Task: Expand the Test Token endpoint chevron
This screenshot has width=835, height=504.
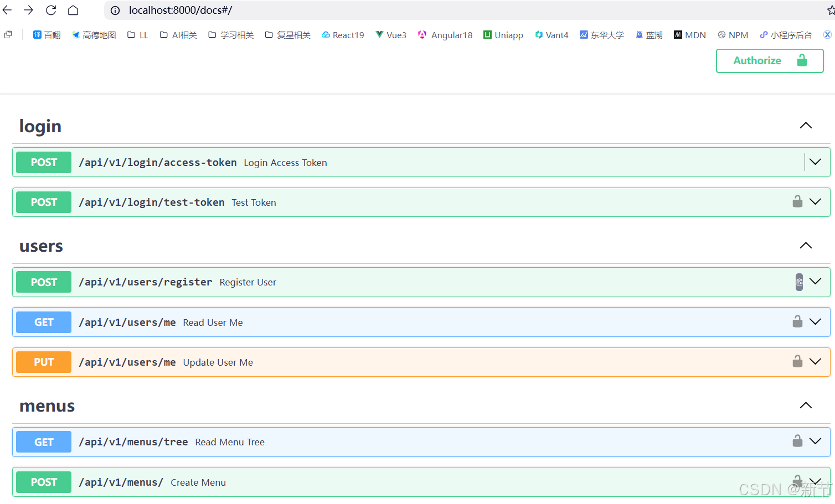Action: coord(815,201)
